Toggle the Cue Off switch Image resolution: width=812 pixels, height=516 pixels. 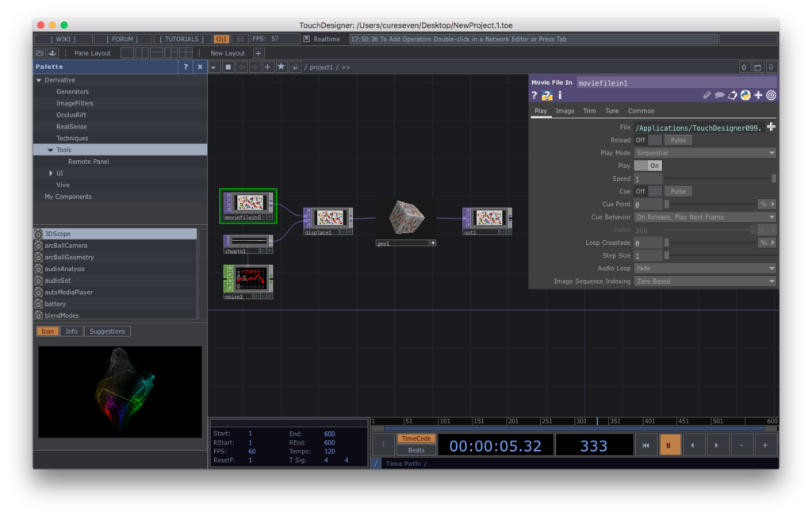coord(649,192)
